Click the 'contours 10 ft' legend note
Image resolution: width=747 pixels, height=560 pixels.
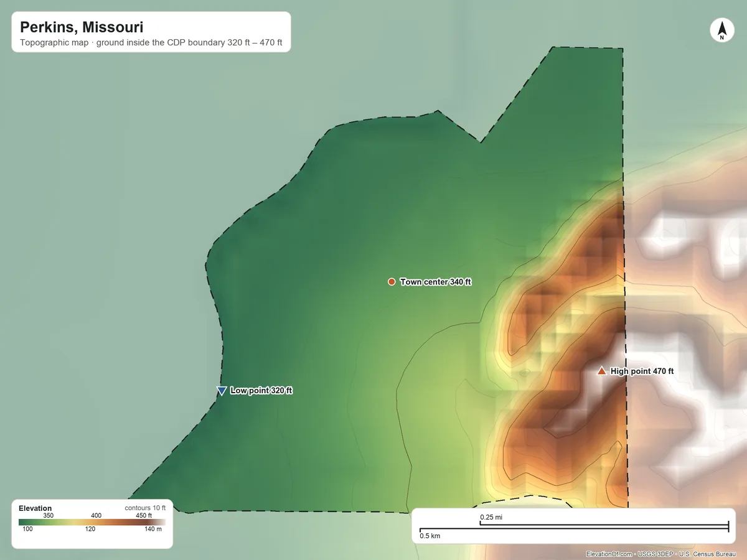coord(145,508)
